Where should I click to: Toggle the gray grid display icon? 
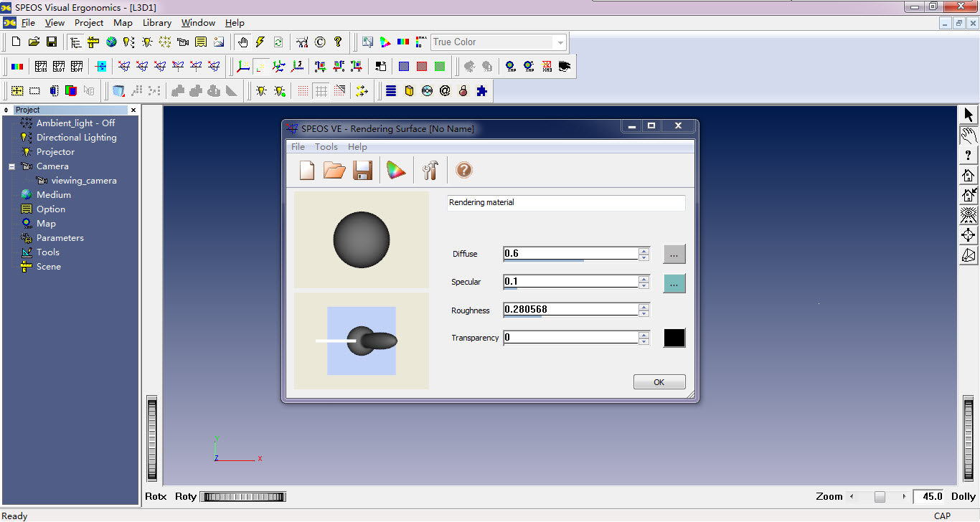(321, 91)
